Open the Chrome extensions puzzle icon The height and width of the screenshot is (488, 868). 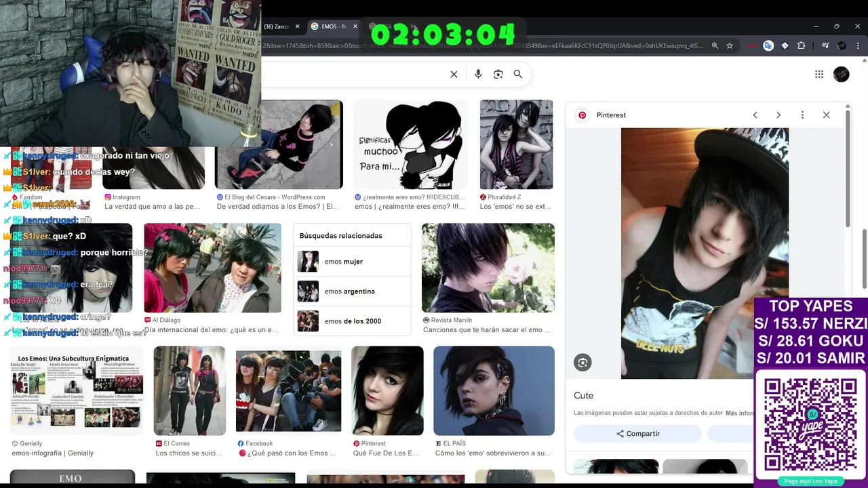[x=802, y=45]
